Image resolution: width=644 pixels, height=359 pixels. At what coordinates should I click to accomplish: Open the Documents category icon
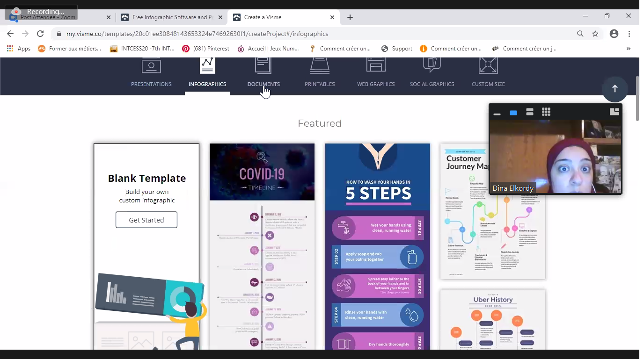pos(263,66)
